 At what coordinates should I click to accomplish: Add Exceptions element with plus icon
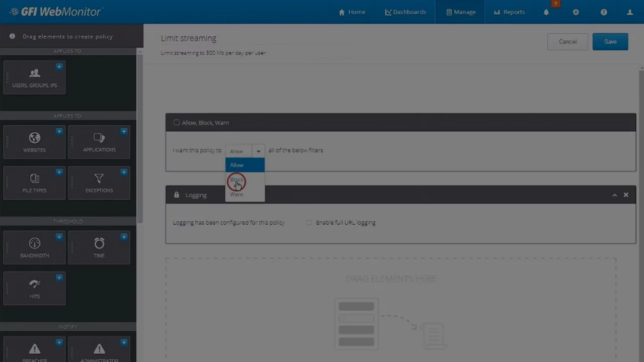coord(124,172)
